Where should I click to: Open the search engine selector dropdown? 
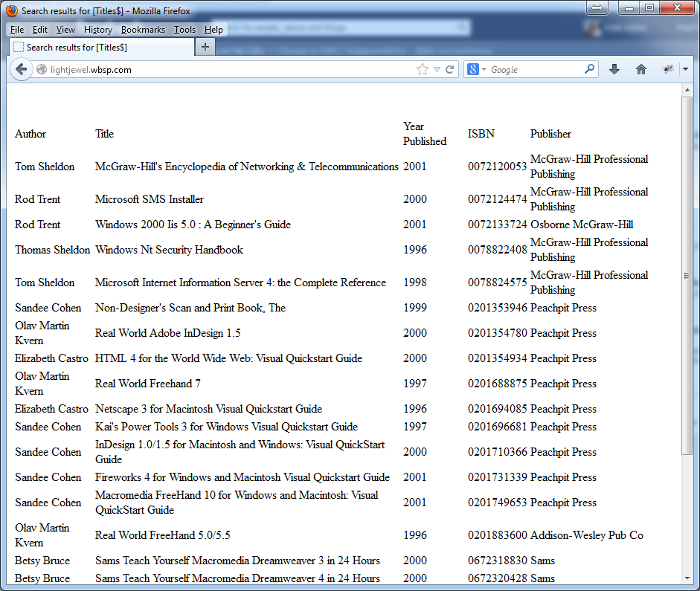point(484,70)
